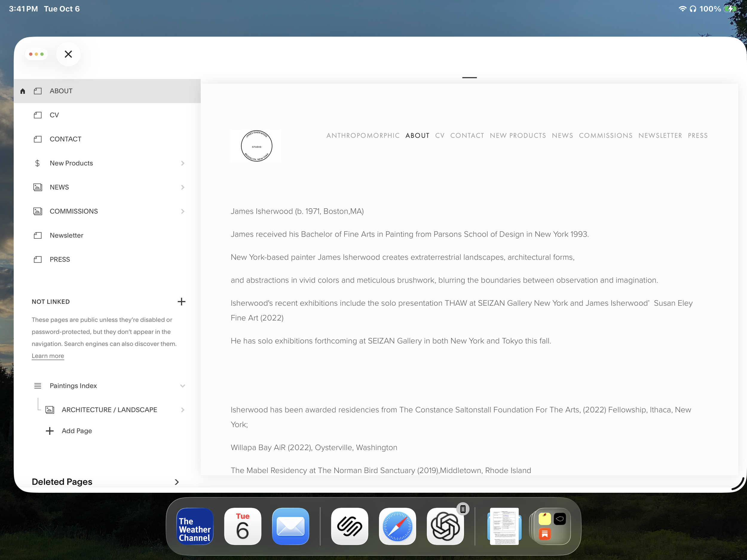Open PRESS in site navigation

tap(698, 135)
